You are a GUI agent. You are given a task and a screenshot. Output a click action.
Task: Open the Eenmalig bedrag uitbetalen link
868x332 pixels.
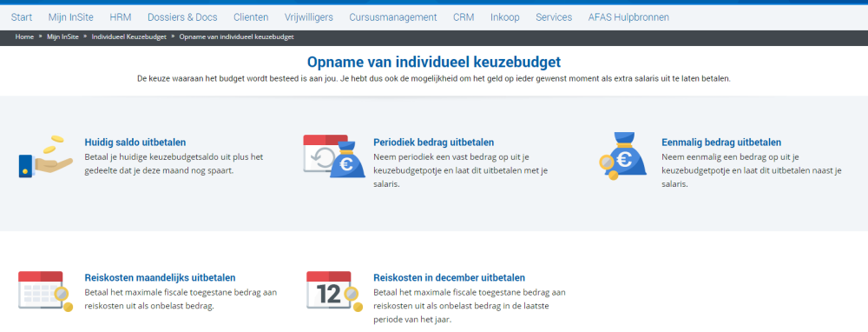click(721, 142)
